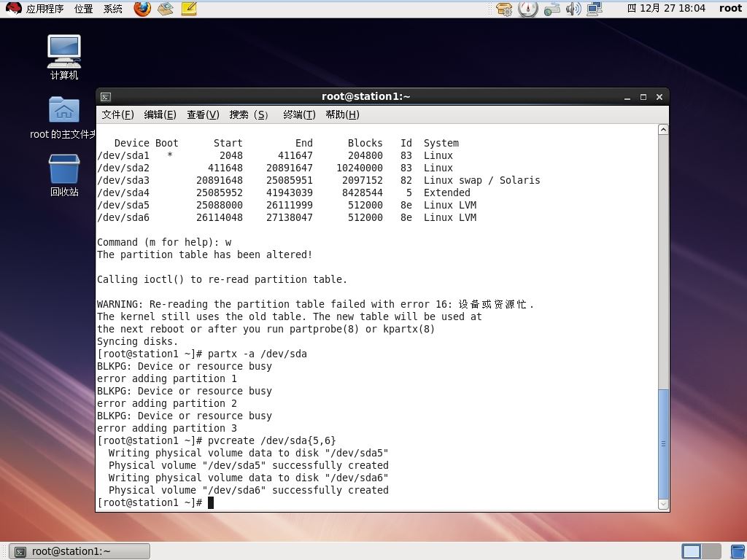This screenshot has width=747, height=560.
Task: Select the 回收站 trash desktop icon
Action: coord(64,175)
